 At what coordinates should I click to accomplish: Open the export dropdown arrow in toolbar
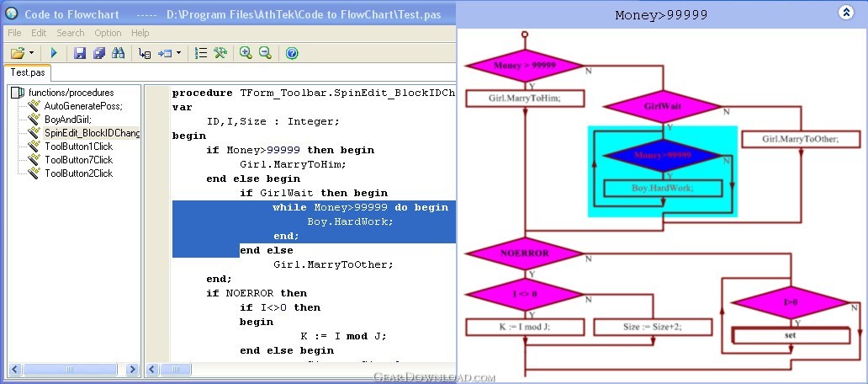pos(178,53)
